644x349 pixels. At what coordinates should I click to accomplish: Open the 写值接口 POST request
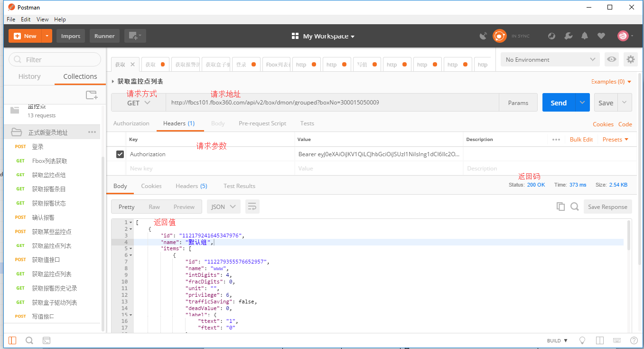point(43,316)
